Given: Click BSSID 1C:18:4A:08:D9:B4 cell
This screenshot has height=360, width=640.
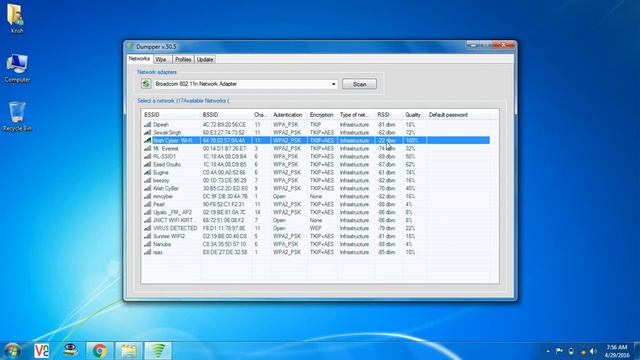Looking at the screenshot, I should click(224, 156).
